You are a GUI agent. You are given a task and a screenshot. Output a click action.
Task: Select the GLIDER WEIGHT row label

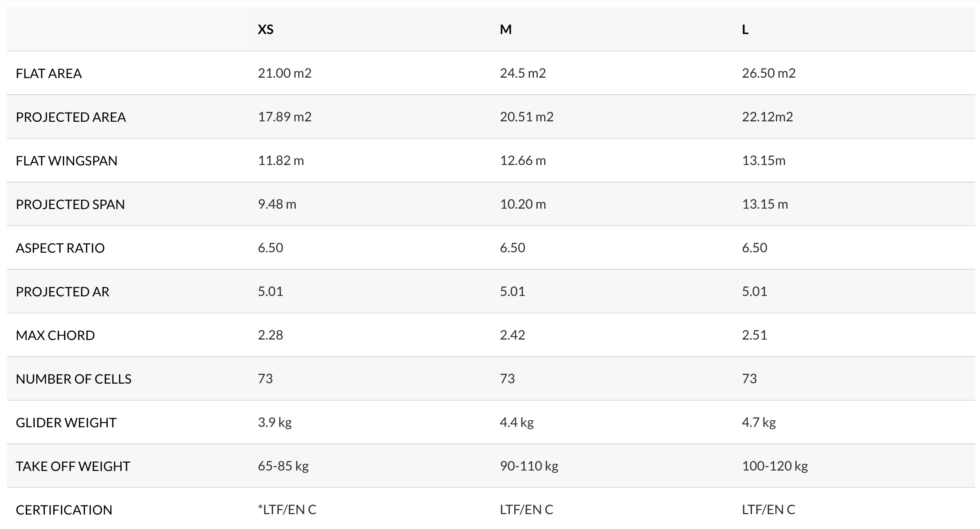pyautogui.click(x=66, y=423)
